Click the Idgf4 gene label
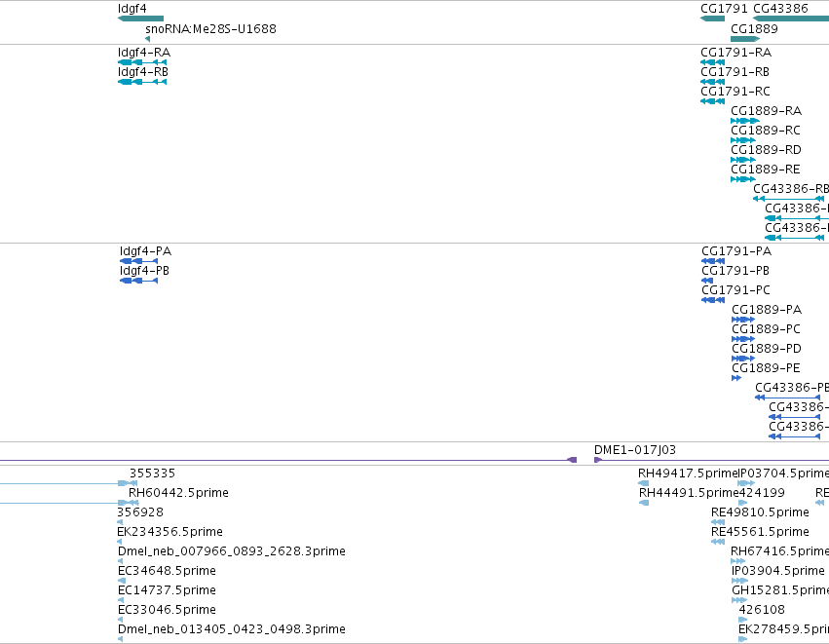Image resolution: width=829 pixels, height=644 pixels. [132, 9]
